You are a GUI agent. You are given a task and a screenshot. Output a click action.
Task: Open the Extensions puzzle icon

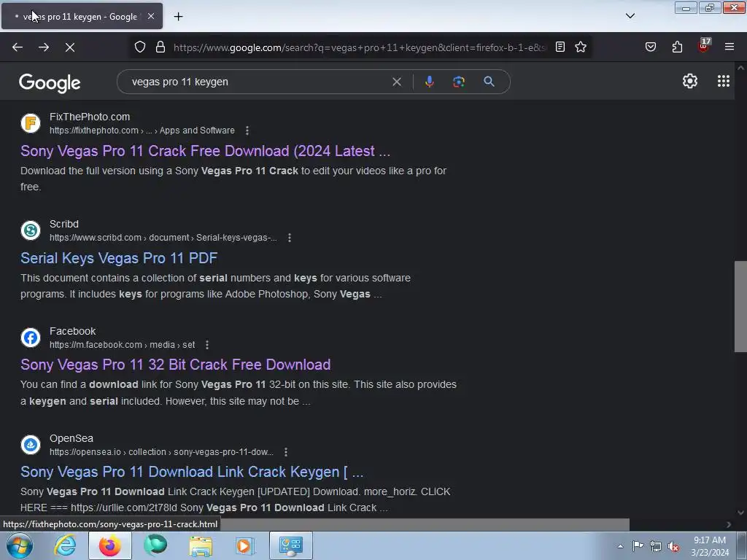(677, 47)
